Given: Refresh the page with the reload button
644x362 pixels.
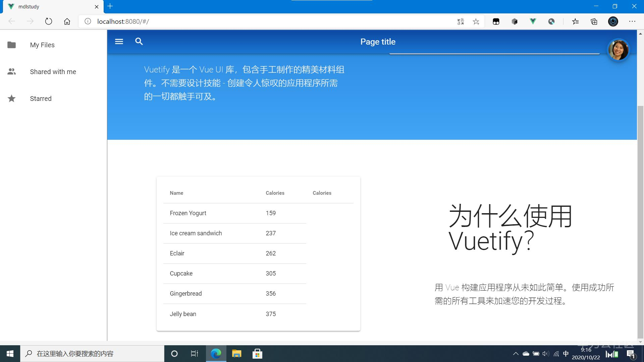Looking at the screenshot, I should click(49, 21).
